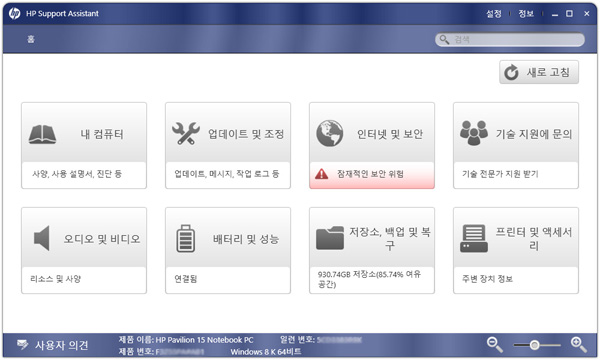Image resolution: width=600 pixels, height=360 pixels.
Task: Click the text 사양, 사용 설명서, 진단 등
Action: coord(77,174)
